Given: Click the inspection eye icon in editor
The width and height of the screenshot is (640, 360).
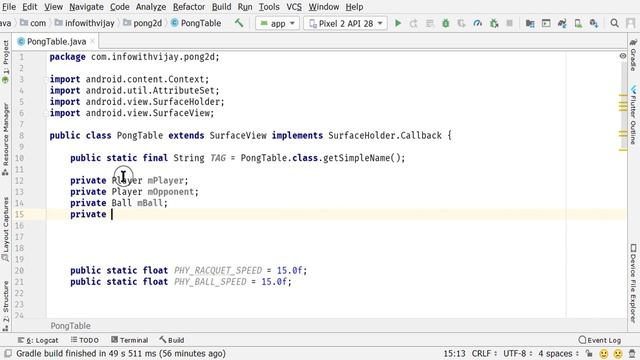Looking at the screenshot, I should (x=623, y=56).
